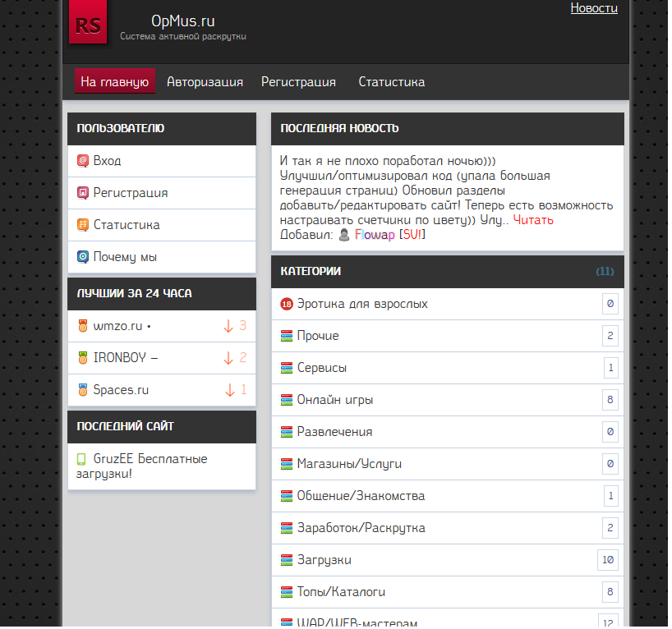
Task: Click the count badge for Топы/Каталоги
Action: point(610,592)
